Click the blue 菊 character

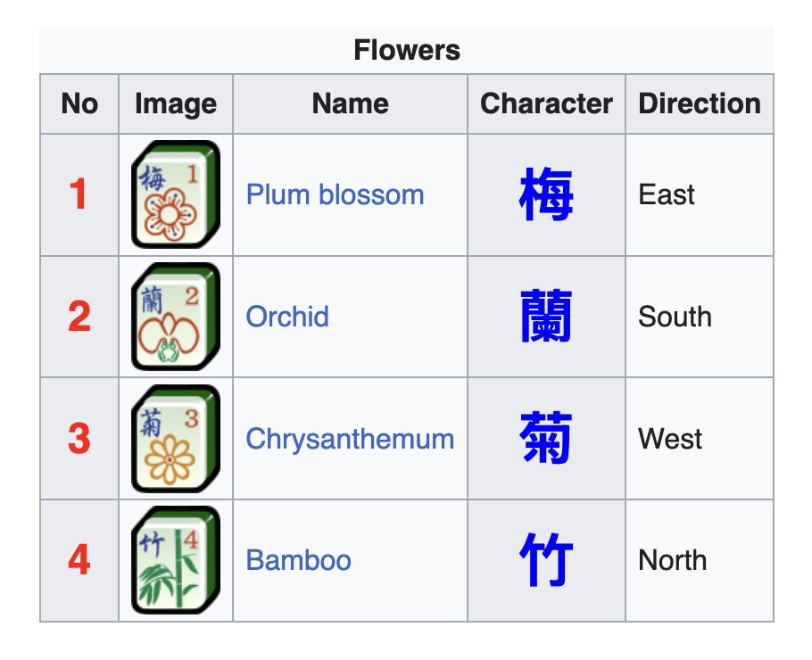click(x=545, y=439)
